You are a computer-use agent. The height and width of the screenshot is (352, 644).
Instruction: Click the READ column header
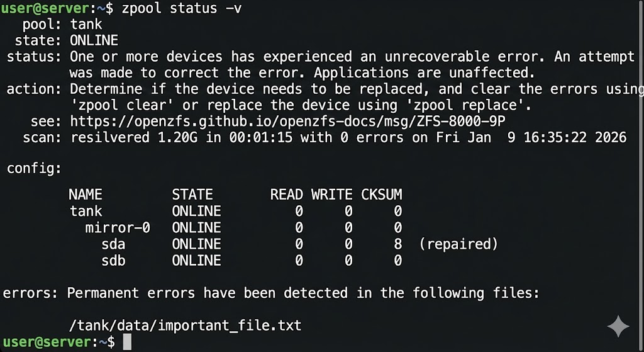tap(286, 195)
